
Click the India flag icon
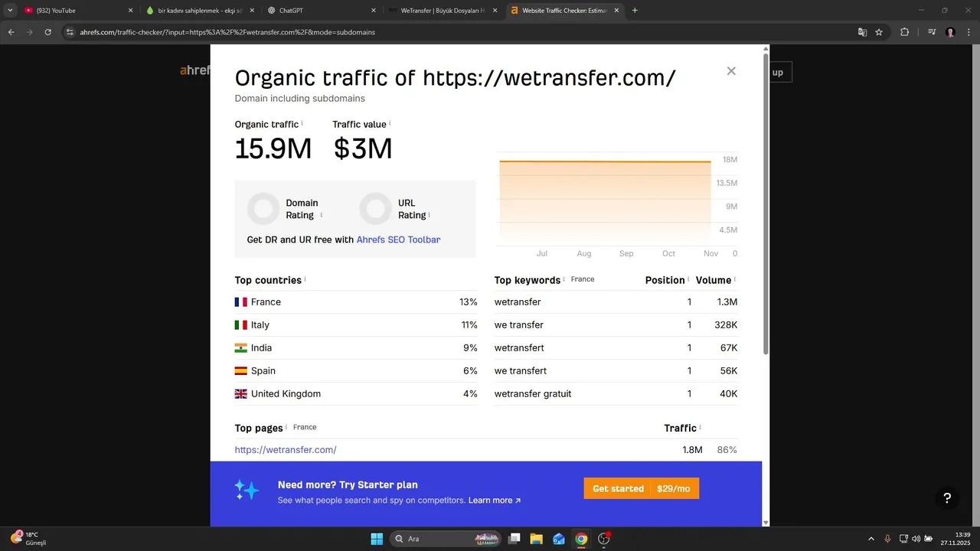coord(240,348)
